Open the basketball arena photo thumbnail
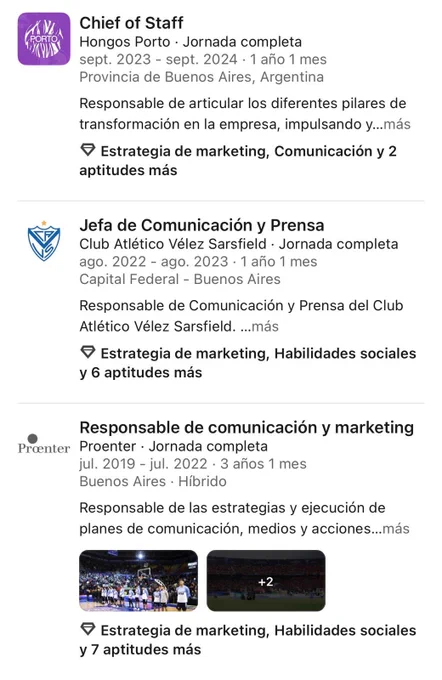 coord(138,580)
